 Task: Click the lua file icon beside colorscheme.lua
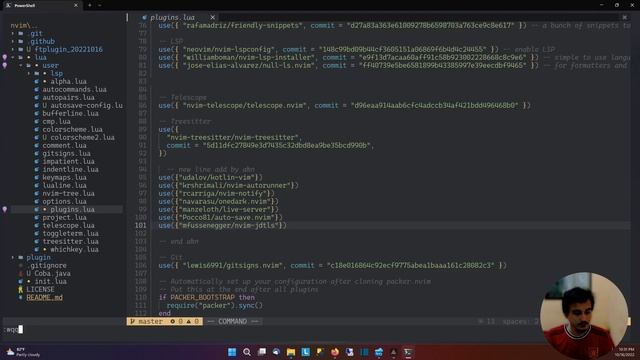pyautogui.click(x=37, y=129)
